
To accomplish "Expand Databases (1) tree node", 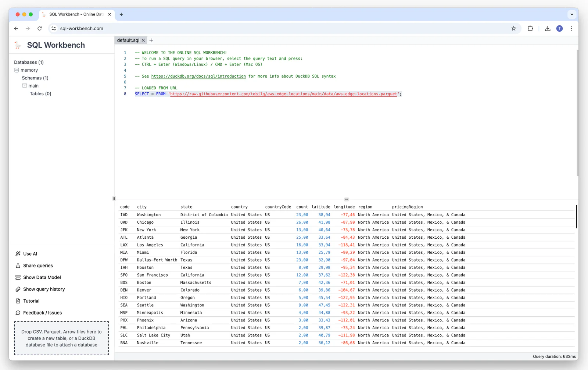I will tap(29, 62).
